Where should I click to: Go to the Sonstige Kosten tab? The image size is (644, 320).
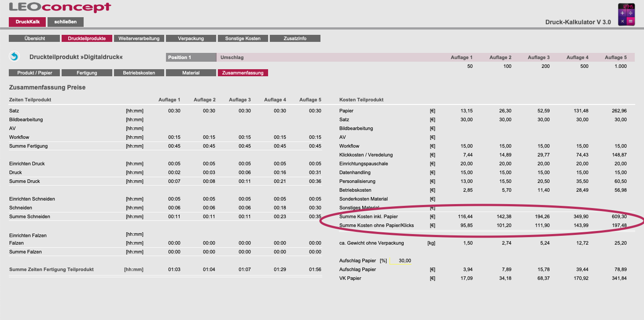pyautogui.click(x=243, y=38)
